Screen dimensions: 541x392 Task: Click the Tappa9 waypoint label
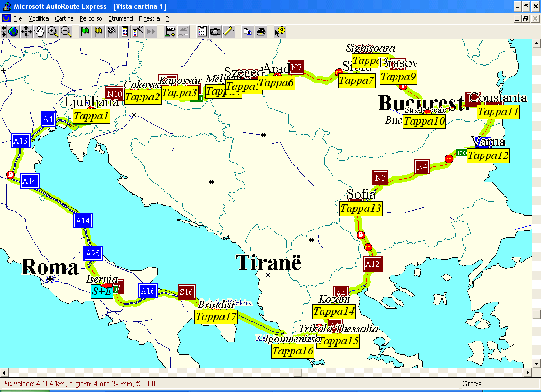pos(398,77)
